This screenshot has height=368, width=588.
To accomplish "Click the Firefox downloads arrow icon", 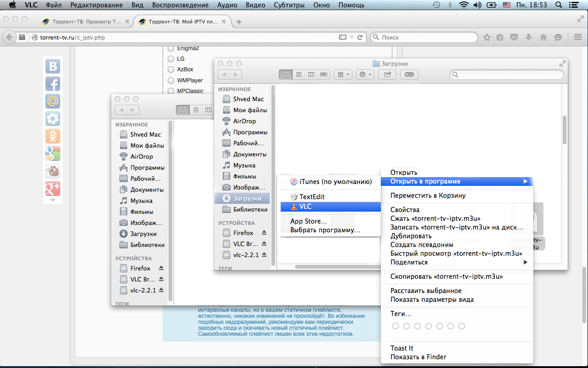I will pyautogui.click(x=529, y=37).
